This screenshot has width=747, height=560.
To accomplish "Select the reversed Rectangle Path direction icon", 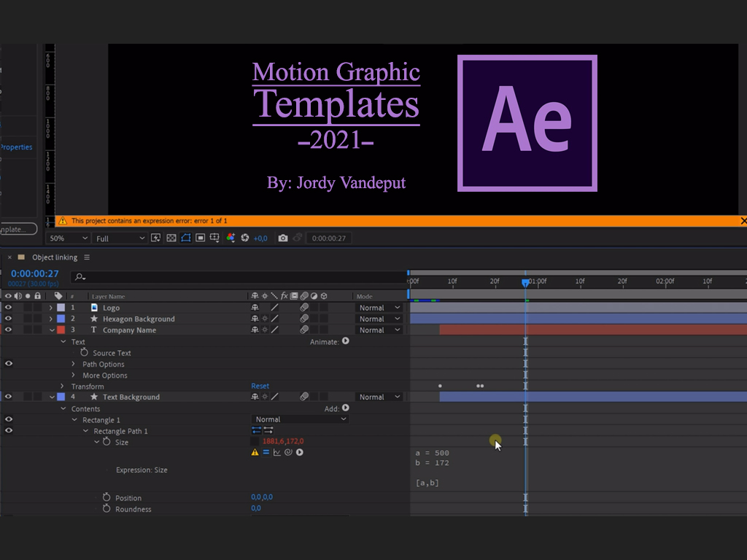I will pyautogui.click(x=268, y=430).
